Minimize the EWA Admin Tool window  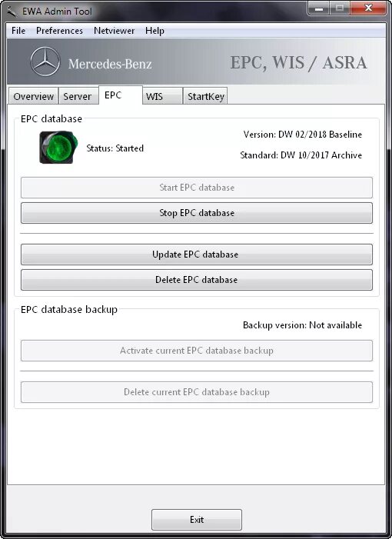pos(318,8)
